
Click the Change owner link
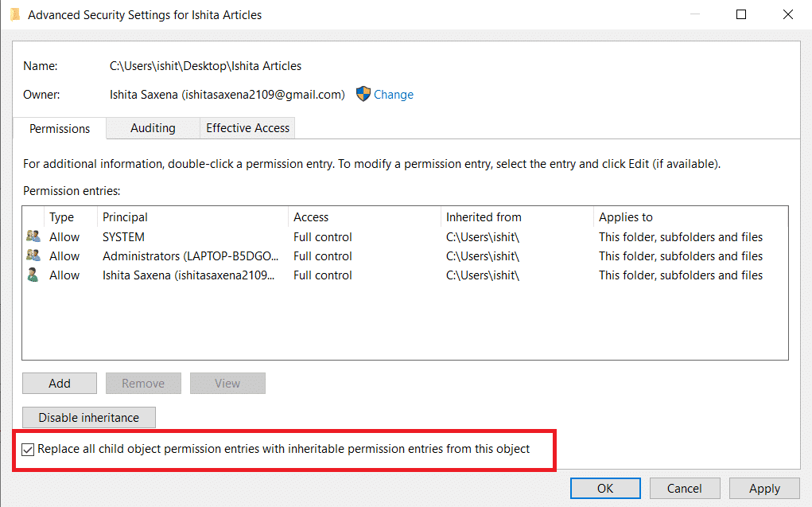tap(394, 94)
